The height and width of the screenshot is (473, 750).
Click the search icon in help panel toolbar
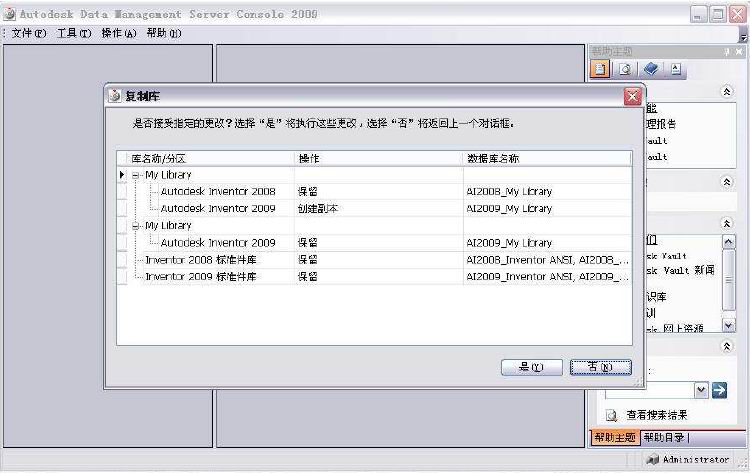point(625,69)
